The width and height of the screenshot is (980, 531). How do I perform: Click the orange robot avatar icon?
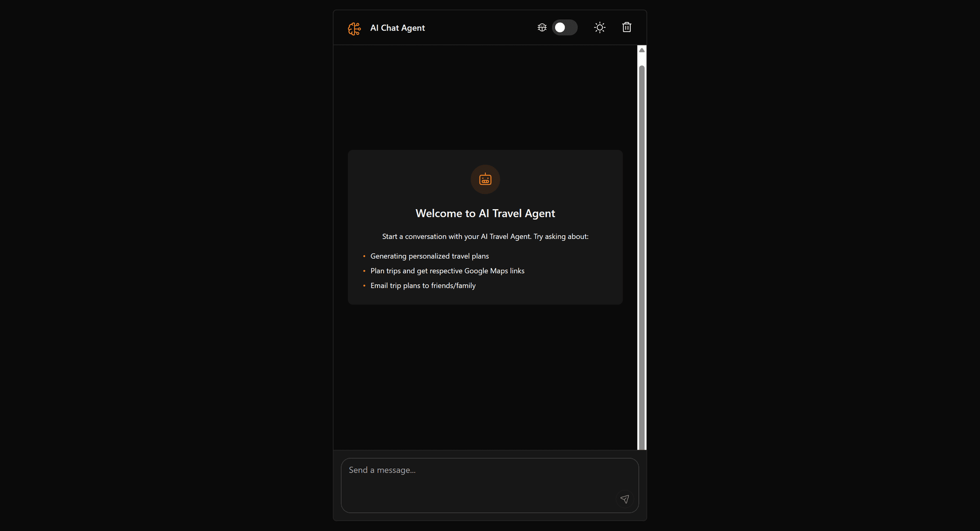pyautogui.click(x=485, y=180)
